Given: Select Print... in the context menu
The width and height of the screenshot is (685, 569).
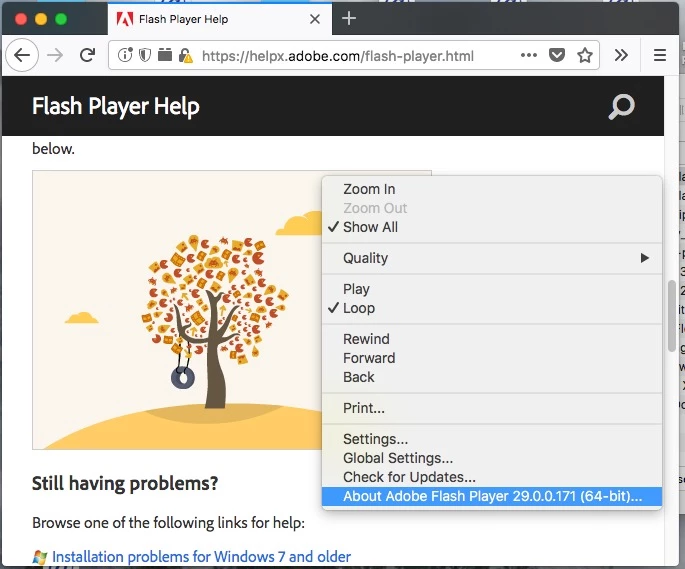Looking at the screenshot, I should [492, 408].
